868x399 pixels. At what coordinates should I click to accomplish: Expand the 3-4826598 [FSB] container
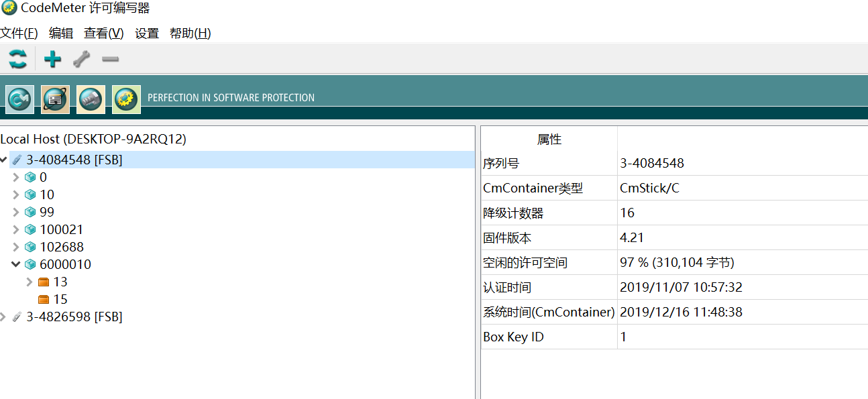(3, 317)
